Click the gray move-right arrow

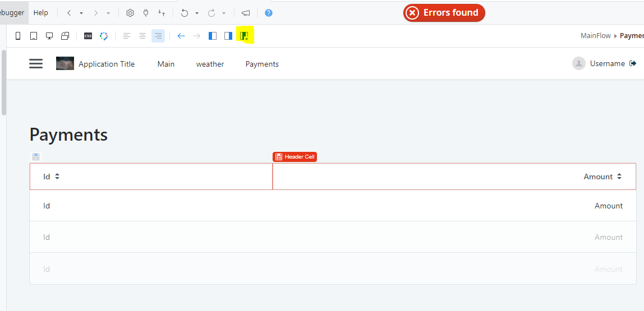197,36
